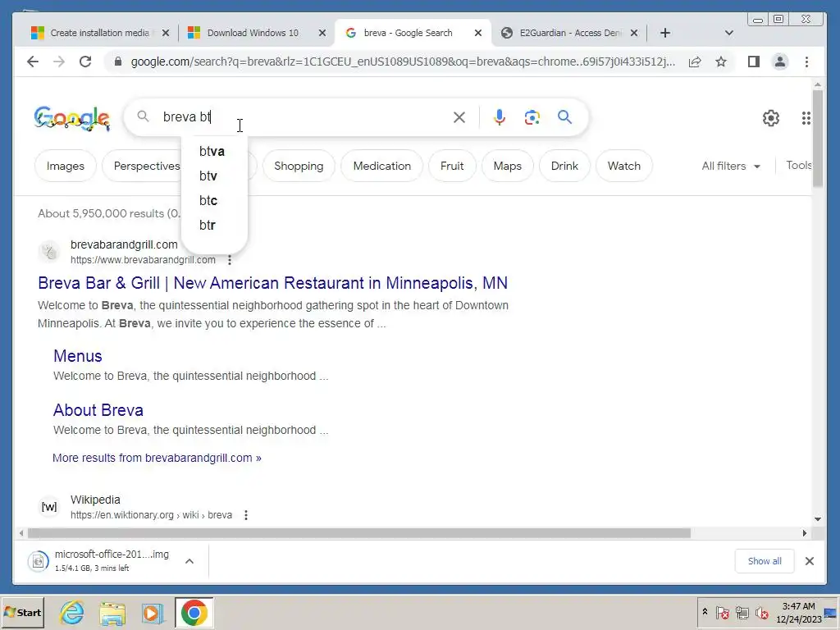840x630 pixels.
Task: Click the URL address bar
Action: tap(402, 62)
